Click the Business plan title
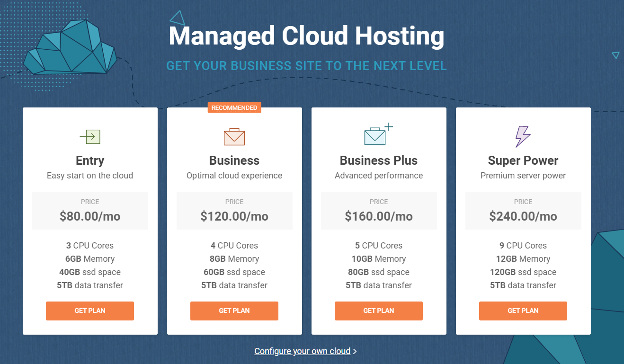The image size is (624, 364). coord(234,160)
